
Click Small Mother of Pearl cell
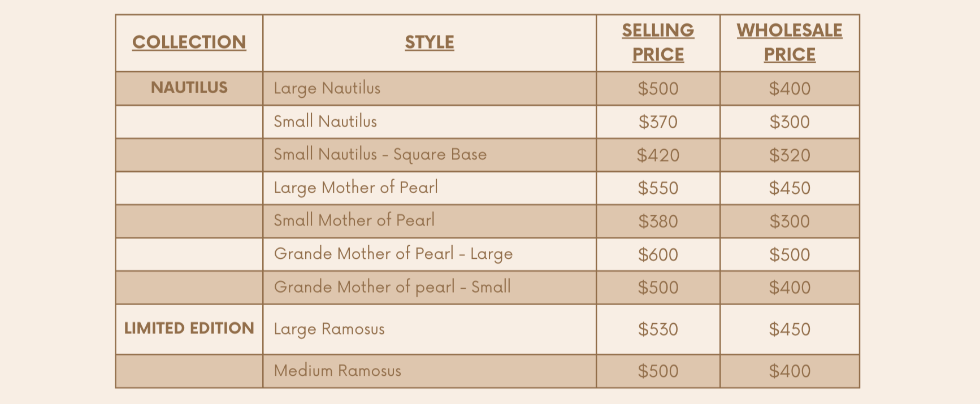tap(430, 221)
